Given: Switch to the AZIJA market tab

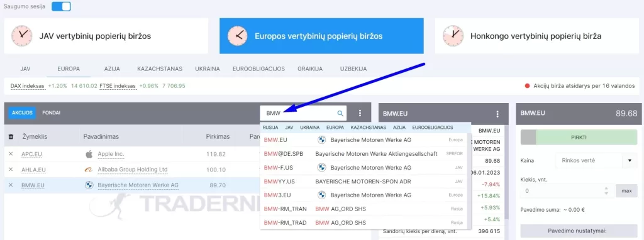Looking at the screenshot, I should 112,69.
